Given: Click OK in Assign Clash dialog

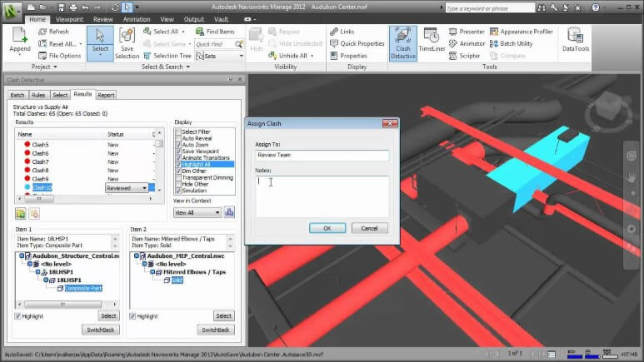Looking at the screenshot, I should (x=327, y=228).
